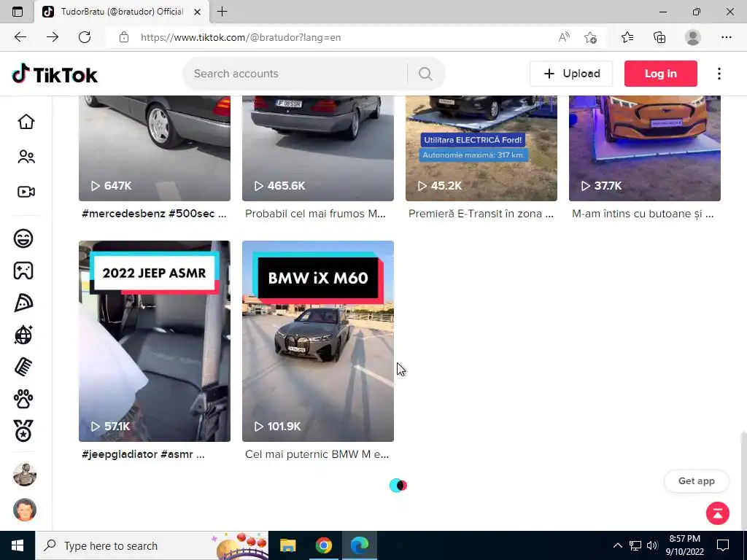Screen dimensions: 747x560
Task: Open the Utilitara ELECTRICĂ Ford video
Action: coord(481,148)
